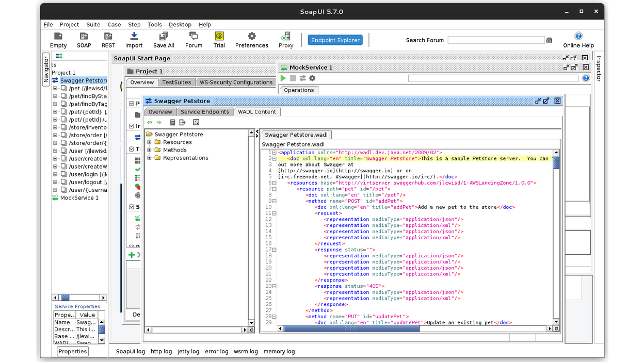The image size is (644, 362).
Task: Click Save All in the toolbar
Action: click(164, 40)
